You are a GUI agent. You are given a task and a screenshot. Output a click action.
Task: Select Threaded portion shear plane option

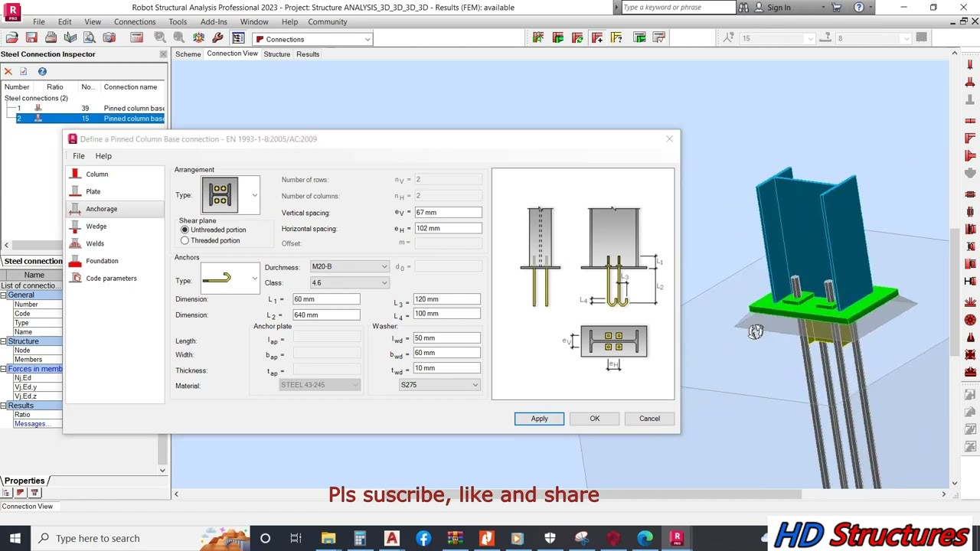point(211,240)
